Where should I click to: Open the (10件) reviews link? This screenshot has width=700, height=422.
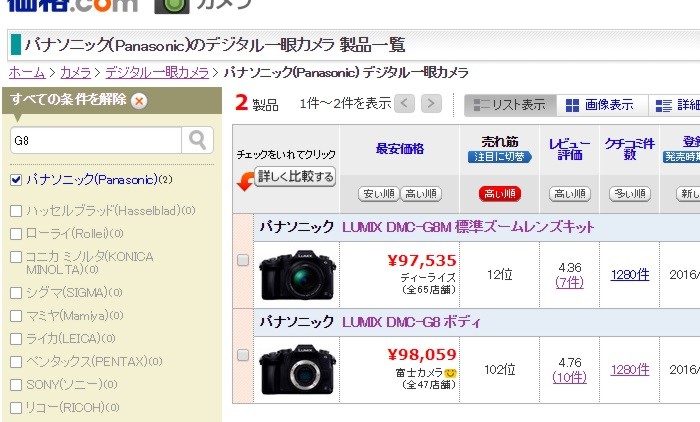[x=570, y=377]
